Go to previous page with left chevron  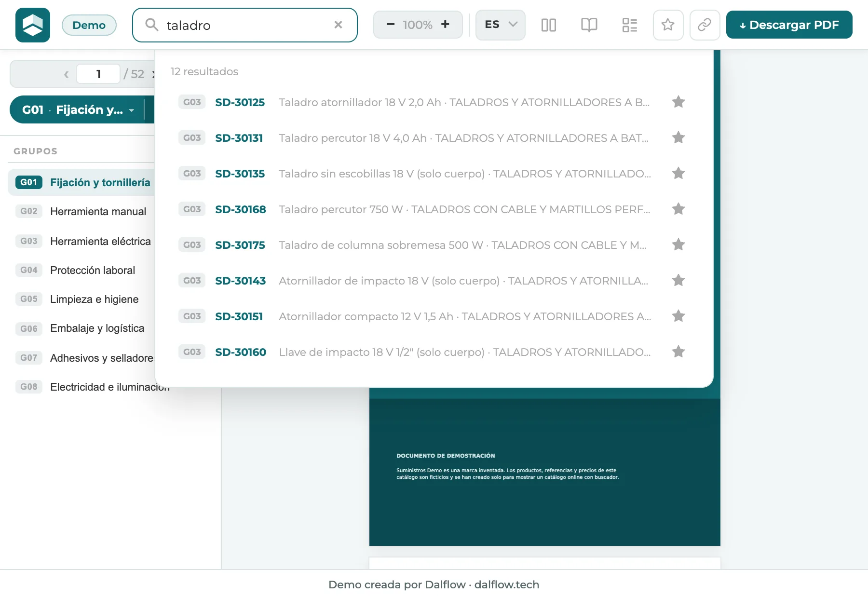[x=67, y=74]
